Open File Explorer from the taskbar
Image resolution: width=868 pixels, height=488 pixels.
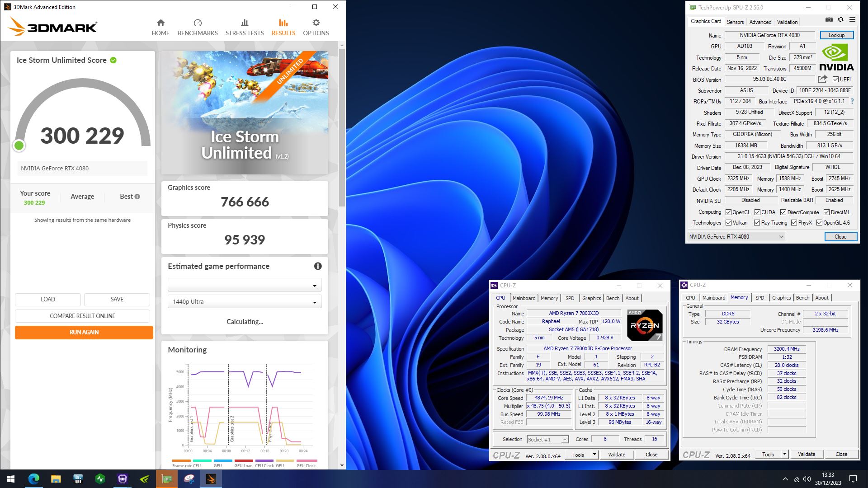[x=56, y=479]
